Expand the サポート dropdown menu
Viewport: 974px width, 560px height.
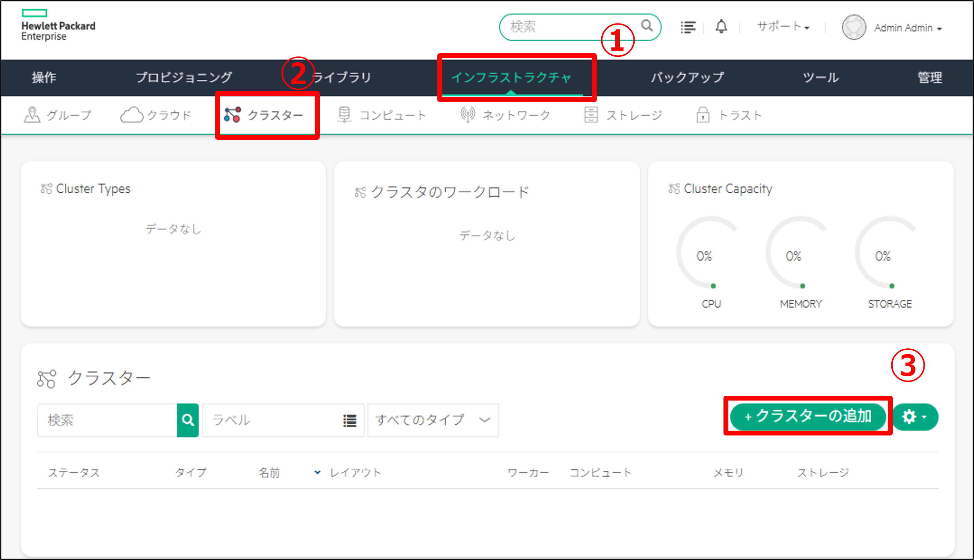pyautogui.click(x=783, y=27)
